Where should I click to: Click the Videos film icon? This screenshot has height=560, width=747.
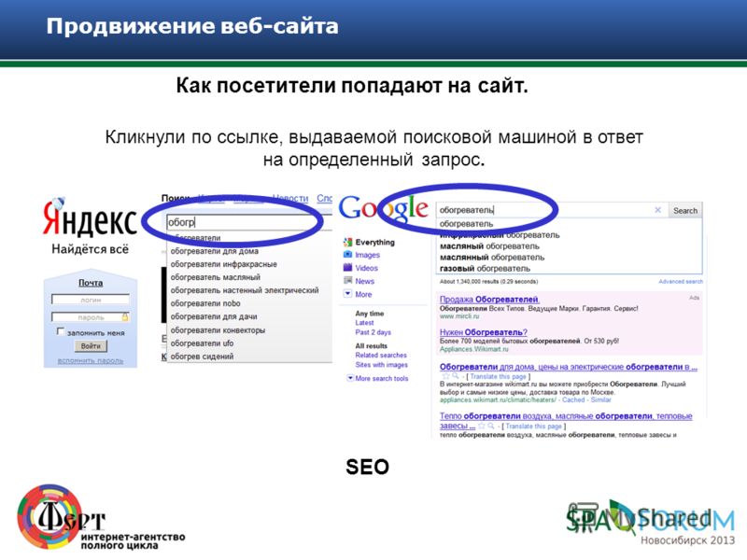347,268
